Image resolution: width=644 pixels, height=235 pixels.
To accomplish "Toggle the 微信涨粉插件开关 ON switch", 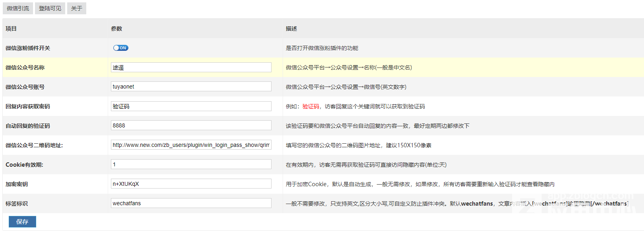I will tap(120, 48).
